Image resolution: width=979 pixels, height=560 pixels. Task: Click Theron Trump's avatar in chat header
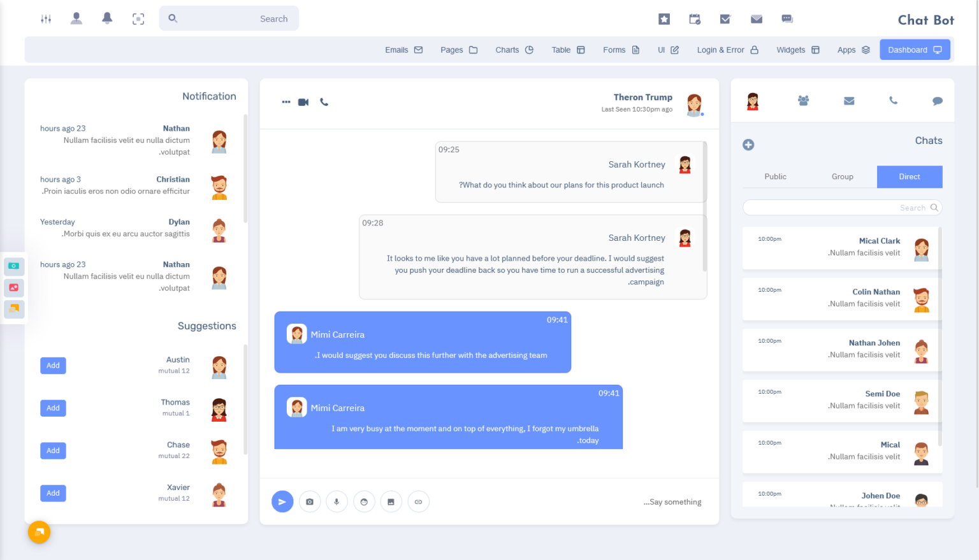694,104
